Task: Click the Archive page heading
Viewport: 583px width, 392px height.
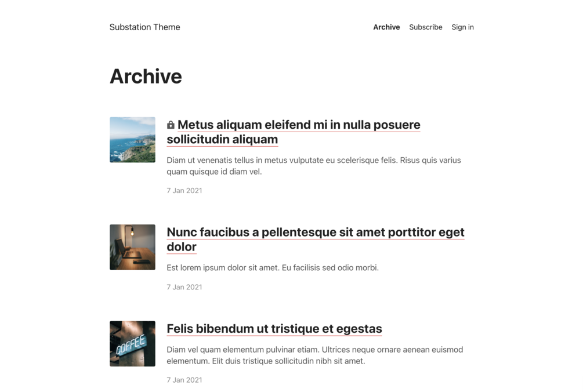Action: click(x=146, y=76)
